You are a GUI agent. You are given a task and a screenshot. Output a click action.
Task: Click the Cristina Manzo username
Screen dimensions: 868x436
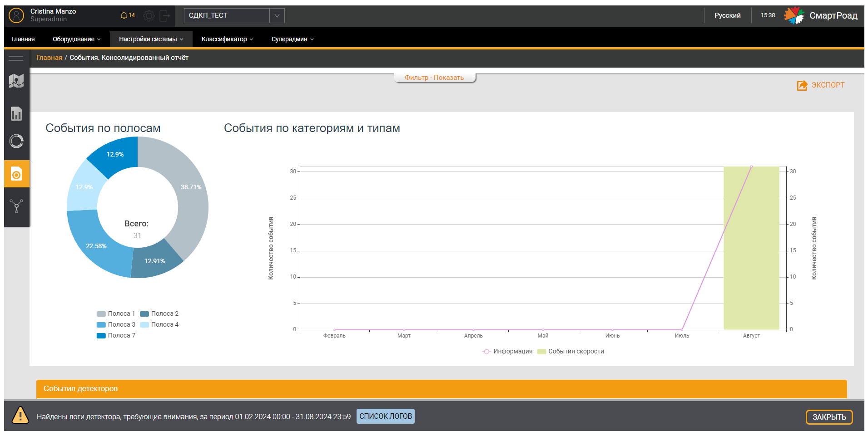pyautogui.click(x=53, y=11)
